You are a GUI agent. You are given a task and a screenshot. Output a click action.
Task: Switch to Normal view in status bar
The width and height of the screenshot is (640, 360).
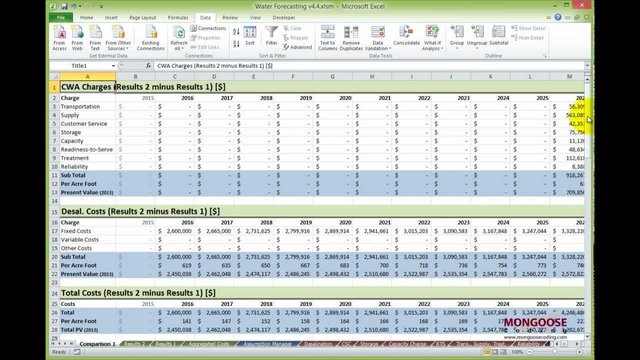click(487, 352)
